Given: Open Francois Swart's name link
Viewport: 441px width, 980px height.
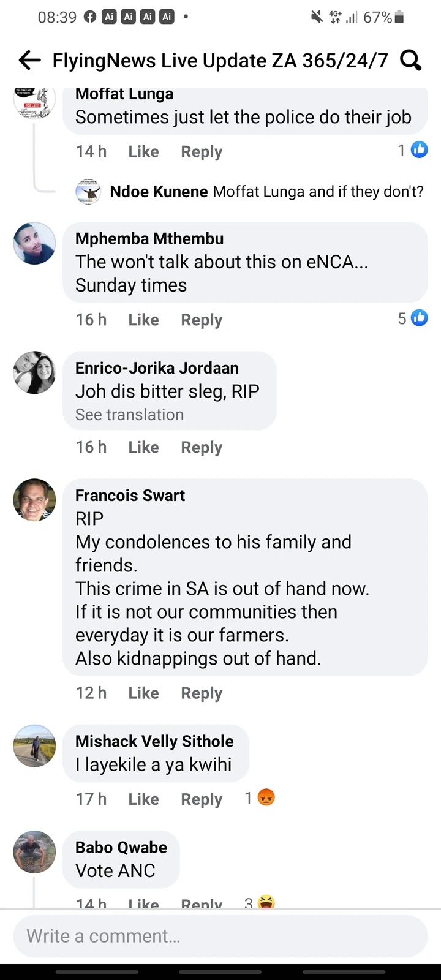Looking at the screenshot, I should click(x=130, y=496).
